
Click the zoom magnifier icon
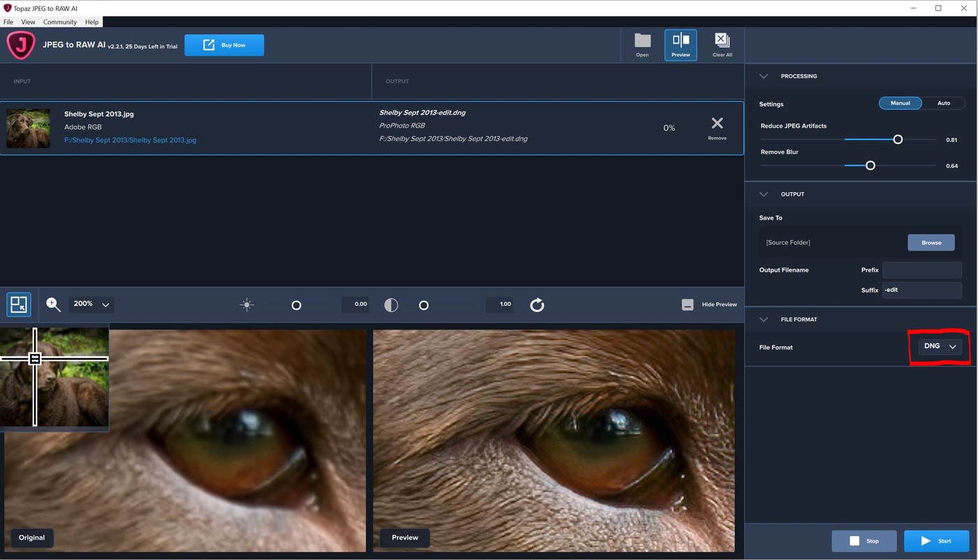point(53,304)
